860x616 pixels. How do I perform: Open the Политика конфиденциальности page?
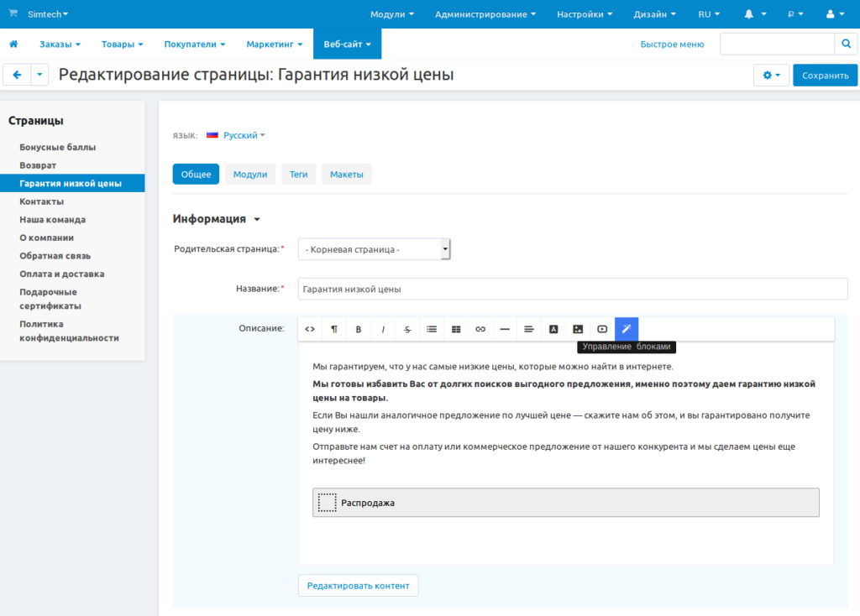[x=69, y=331]
